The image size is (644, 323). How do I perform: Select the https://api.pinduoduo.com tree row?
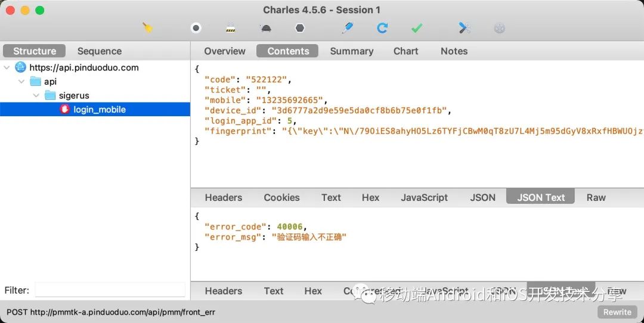95,67
